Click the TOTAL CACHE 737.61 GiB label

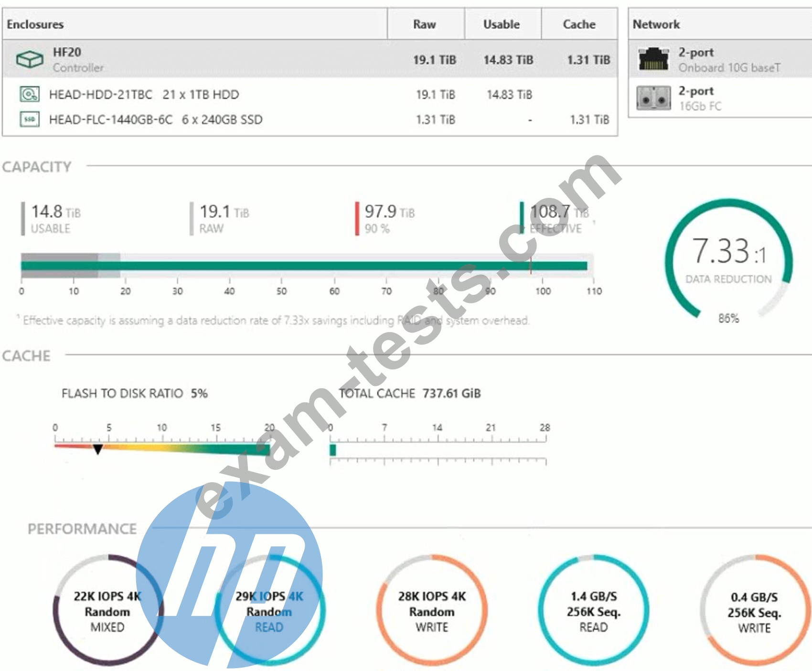[x=410, y=393]
